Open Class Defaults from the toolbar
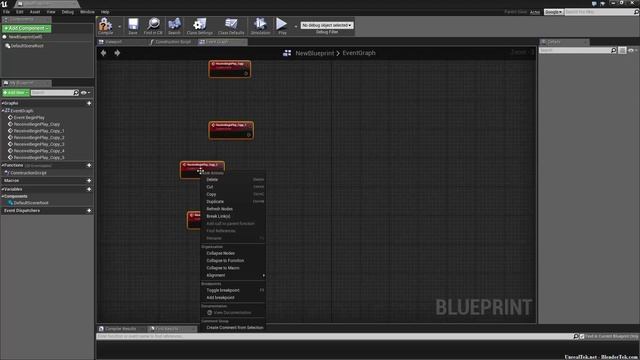The height and width of the screenshot is (360, 640). tap(231, 25)
